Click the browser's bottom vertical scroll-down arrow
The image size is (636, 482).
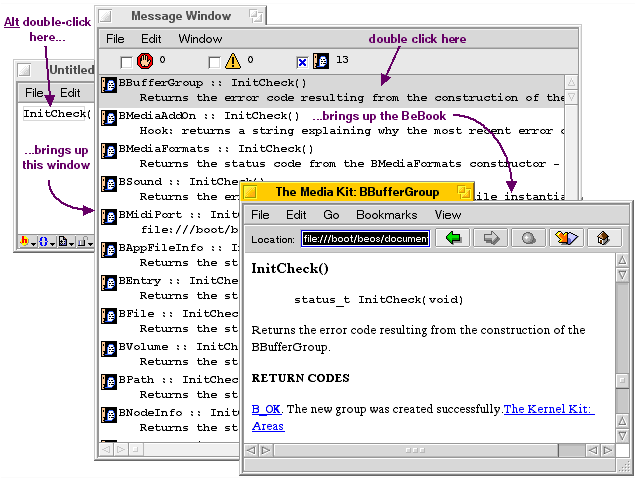click(x=622, y=436)
